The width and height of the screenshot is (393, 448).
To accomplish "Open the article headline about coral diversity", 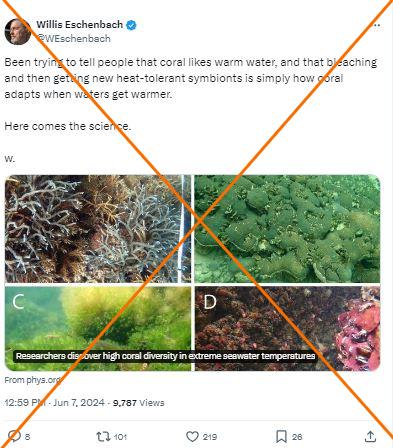I will (165, 356).
